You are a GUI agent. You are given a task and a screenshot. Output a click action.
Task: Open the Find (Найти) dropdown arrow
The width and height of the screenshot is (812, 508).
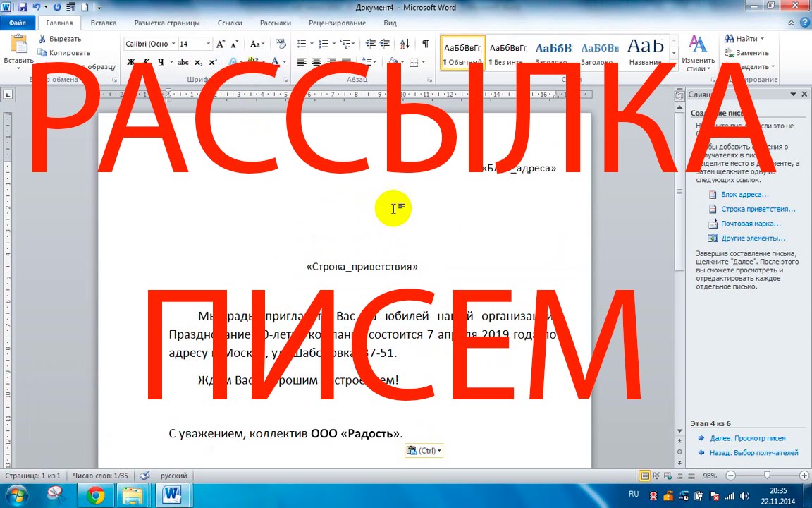(x=762, y=39)
